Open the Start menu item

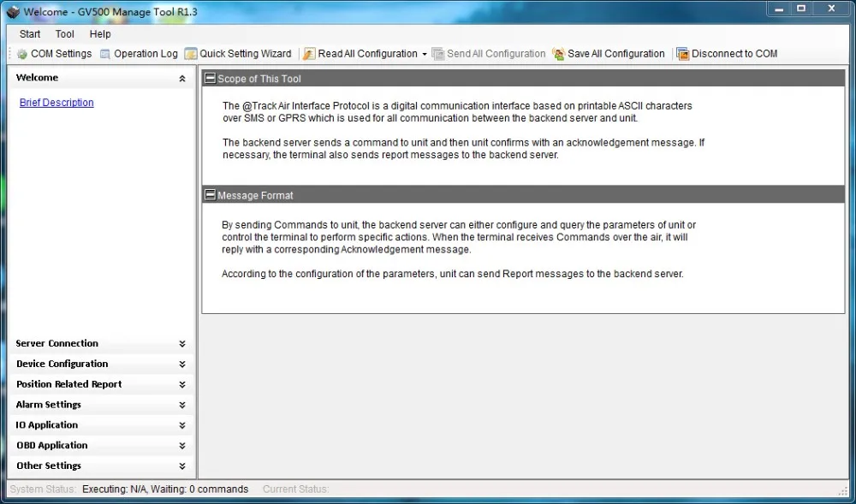30,34
